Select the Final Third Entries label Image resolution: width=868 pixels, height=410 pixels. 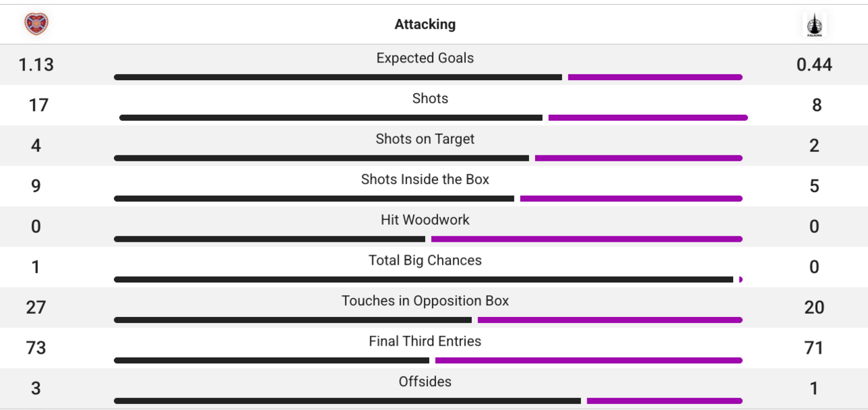click(425, 341)
